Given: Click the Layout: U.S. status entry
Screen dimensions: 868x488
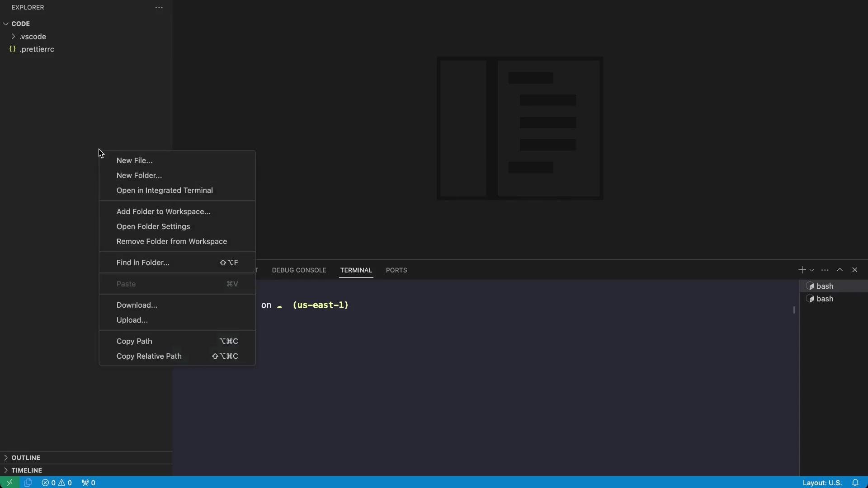Looking at the screenshot, I should (x=822, y=483).
